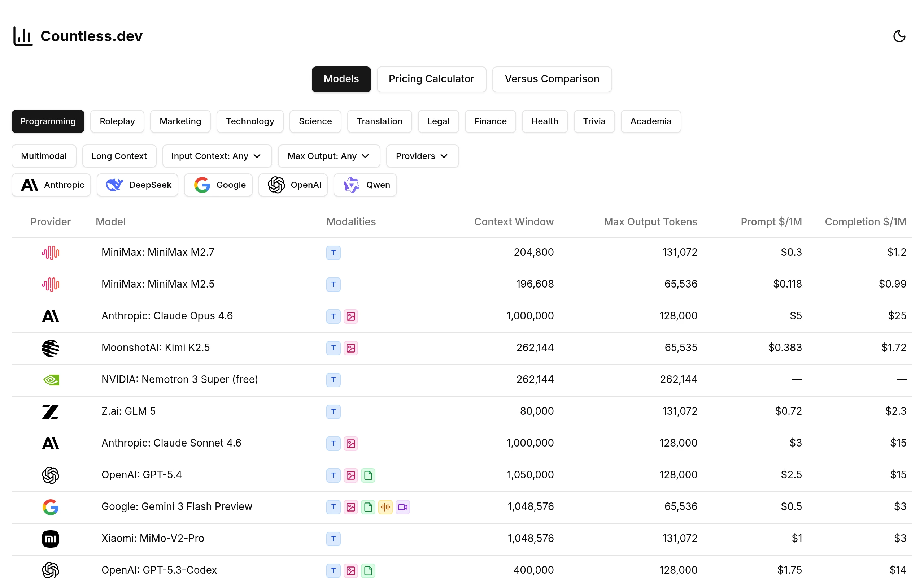924x578 pixels.
Task: Enable the Multimodal filter
Action: [x=44, y=156]
